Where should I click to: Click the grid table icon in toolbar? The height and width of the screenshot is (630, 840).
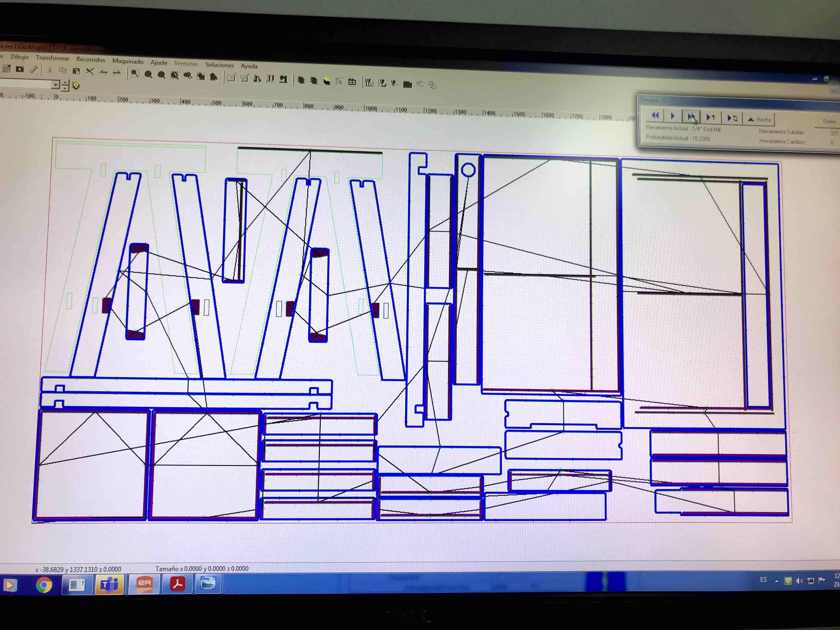coord(352,82)
